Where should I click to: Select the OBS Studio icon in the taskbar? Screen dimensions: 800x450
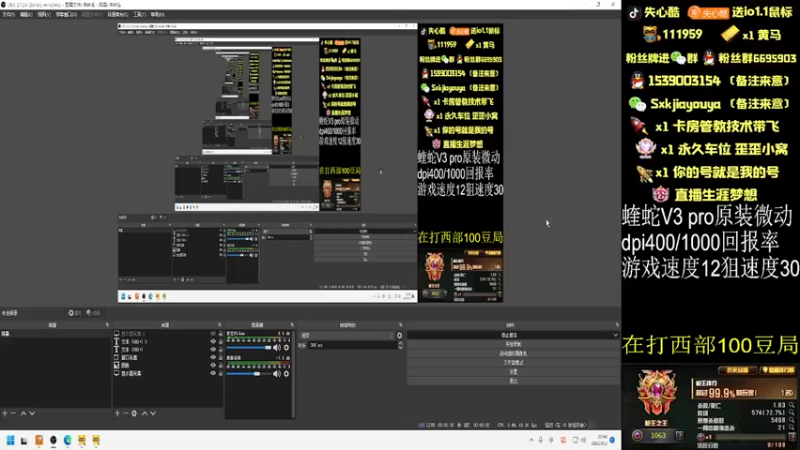click(x=53, y=440)
